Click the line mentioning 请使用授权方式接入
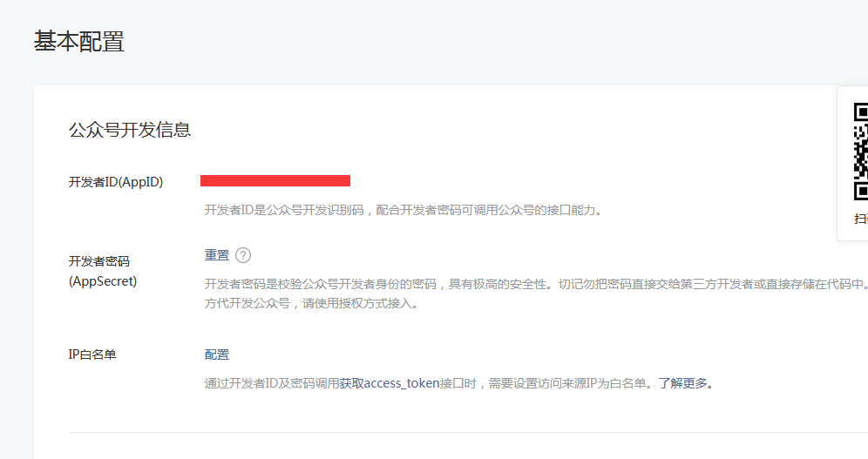This screenshot has width=868, height=459. click(311, 304)
